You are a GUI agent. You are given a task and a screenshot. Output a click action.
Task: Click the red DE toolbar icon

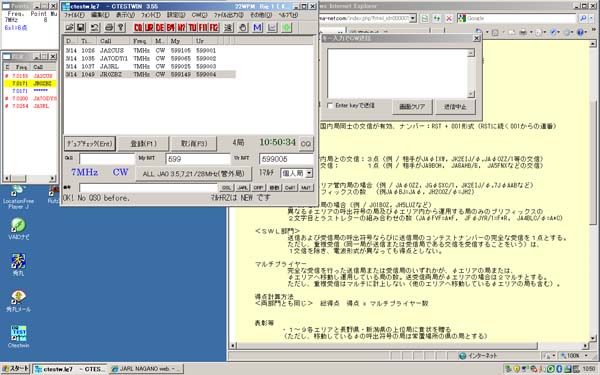[160, 27]
